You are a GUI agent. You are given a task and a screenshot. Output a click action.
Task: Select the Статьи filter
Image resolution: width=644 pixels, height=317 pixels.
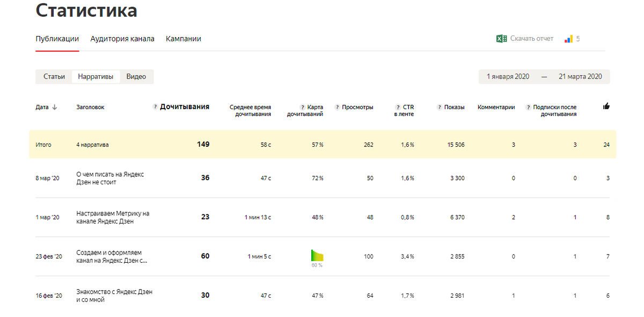(x=54, y=76)
